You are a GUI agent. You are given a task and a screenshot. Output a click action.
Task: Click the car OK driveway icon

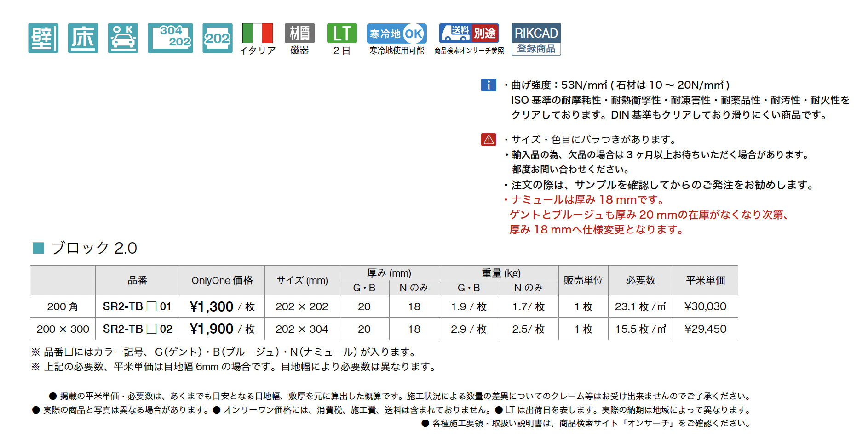point(123,38)
